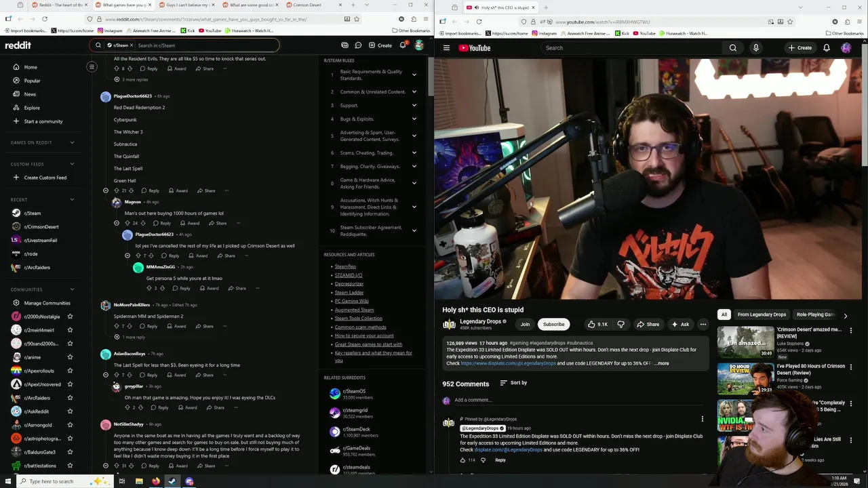
Task: Open File Explorer from taskbar
Action: [138, 481]
